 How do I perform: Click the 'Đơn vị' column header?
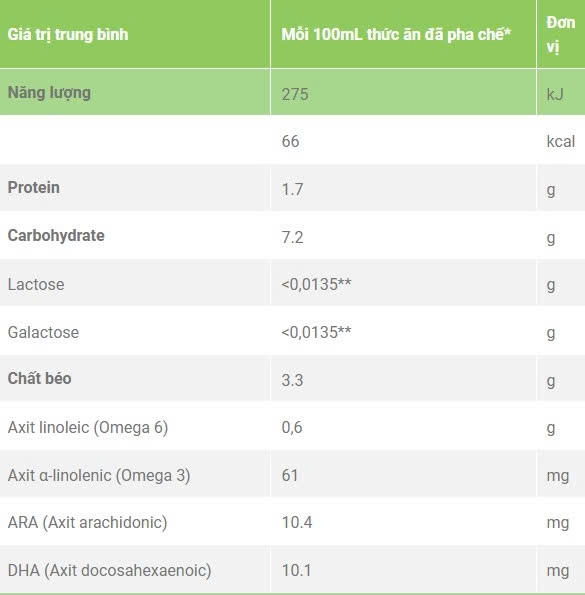[x=561, y=35]
